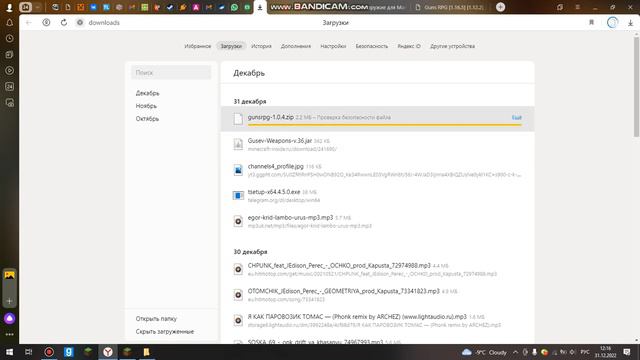This screenshot has width=640, height=360.
Task: Jump to Ноябрь downloads
Action: (x=146, y=106)
